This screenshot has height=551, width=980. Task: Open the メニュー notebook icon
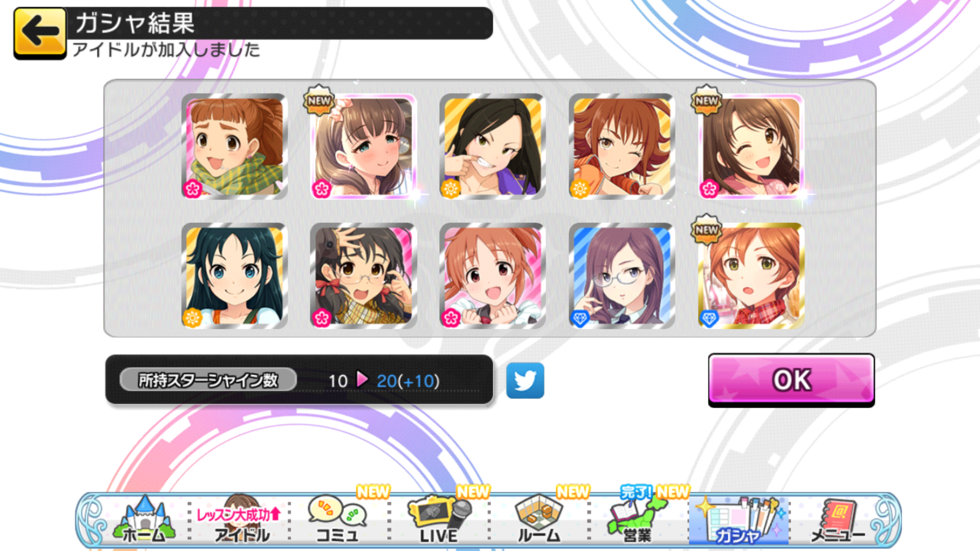(x=838, y=520)
